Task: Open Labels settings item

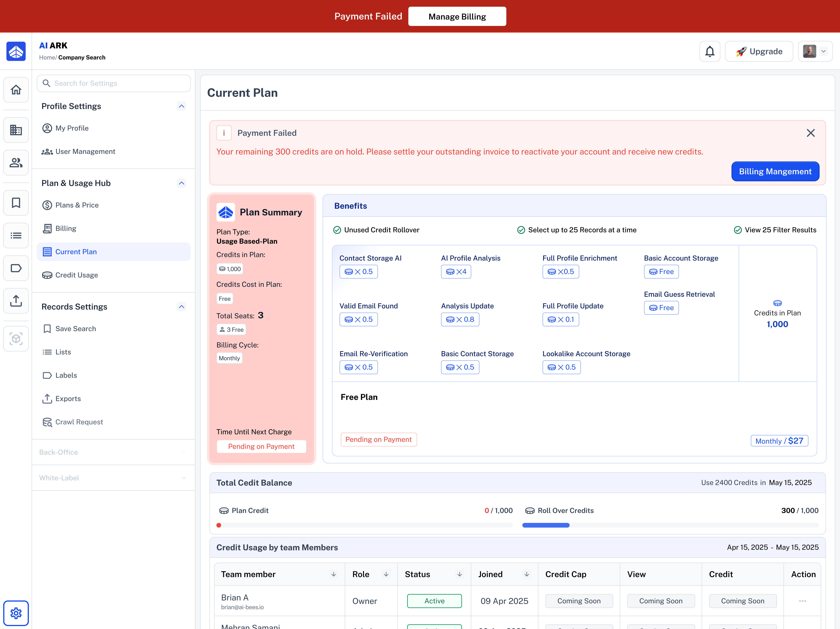Action: click(114, 375)
